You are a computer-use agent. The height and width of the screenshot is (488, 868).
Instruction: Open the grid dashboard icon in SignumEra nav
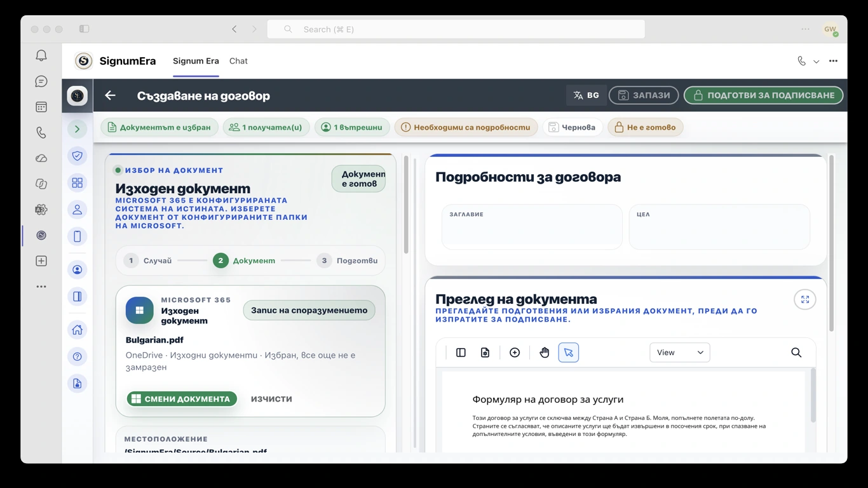(78, 183)
